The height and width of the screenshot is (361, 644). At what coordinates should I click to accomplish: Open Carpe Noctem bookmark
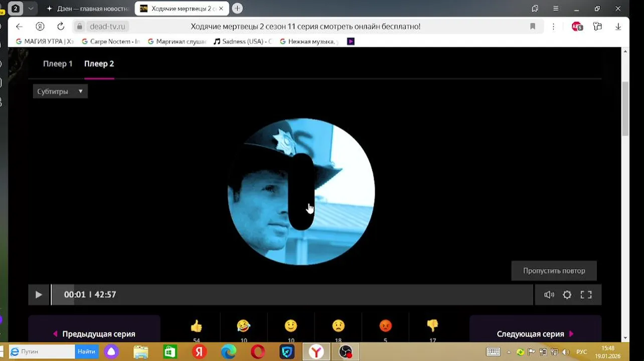click(110, 42)
